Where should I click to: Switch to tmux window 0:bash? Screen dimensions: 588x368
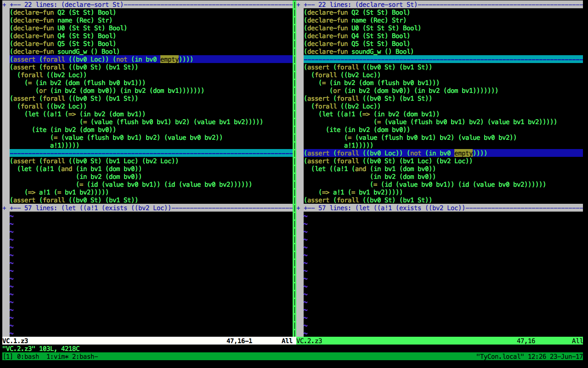27,356
